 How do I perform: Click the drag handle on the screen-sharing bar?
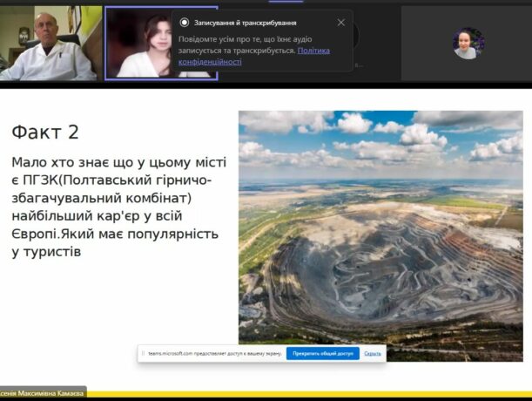[x=143, y=353]
